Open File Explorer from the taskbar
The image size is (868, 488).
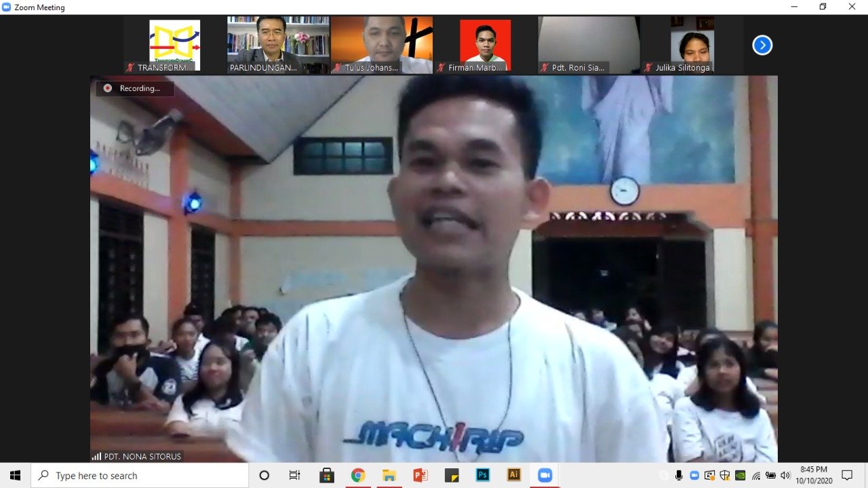389,475
